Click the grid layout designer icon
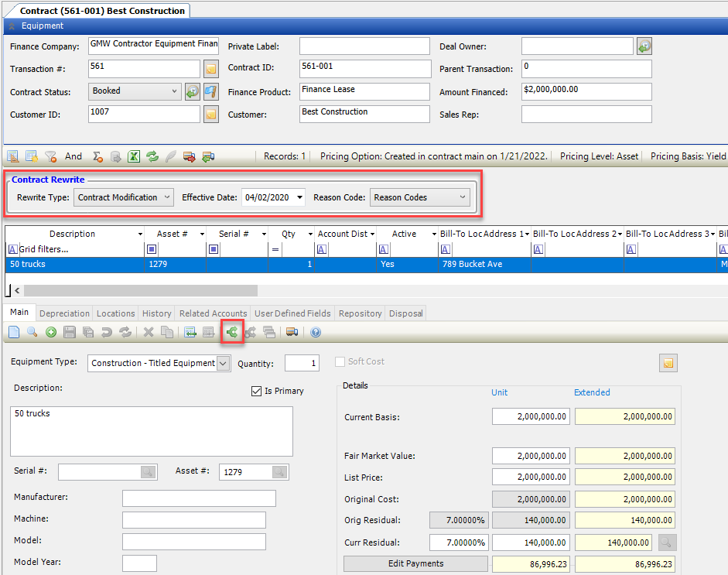The height and width of the screenshot is (575, 728). coord(13,156)
